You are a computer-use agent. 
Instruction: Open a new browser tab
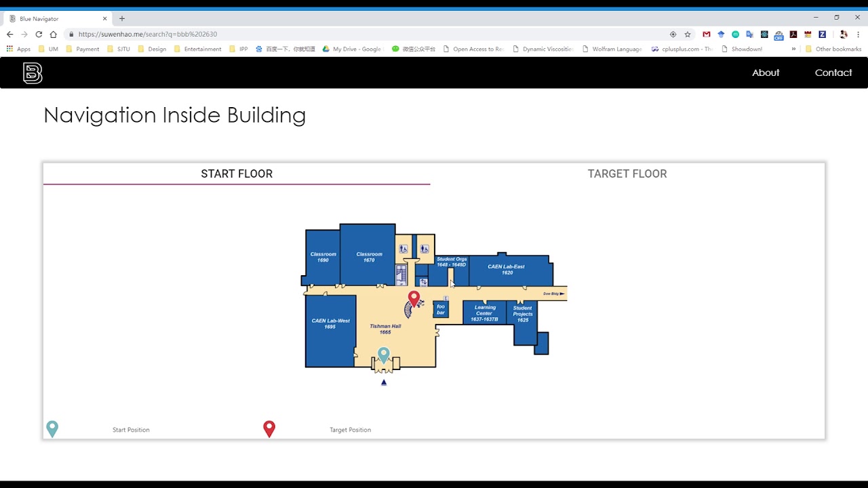pos(122,18)
